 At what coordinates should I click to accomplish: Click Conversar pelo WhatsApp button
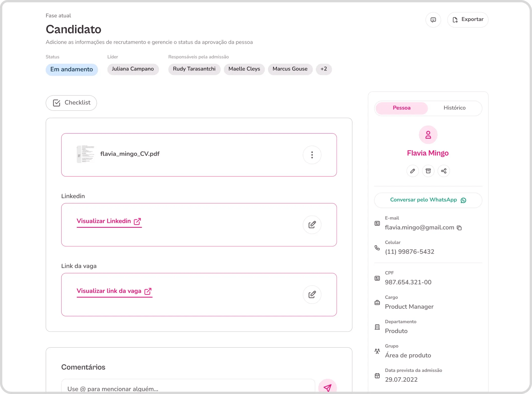(x=428, y=200)
